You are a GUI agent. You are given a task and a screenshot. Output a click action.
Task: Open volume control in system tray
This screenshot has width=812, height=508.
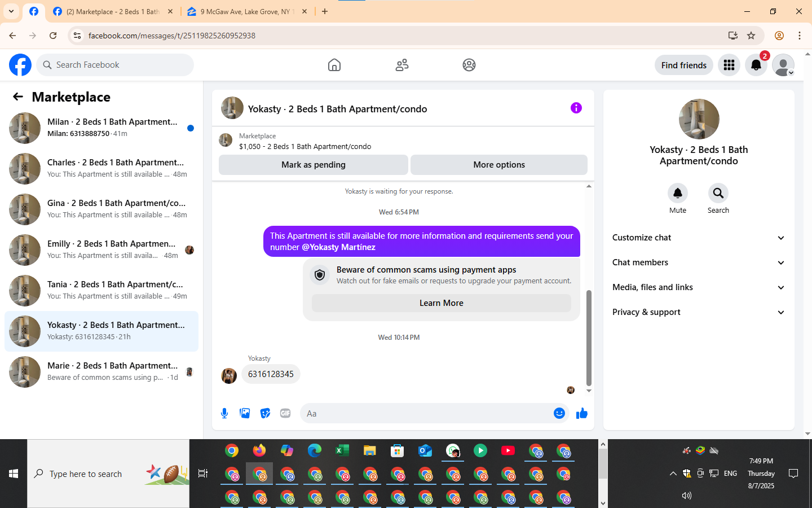[687, 496]
